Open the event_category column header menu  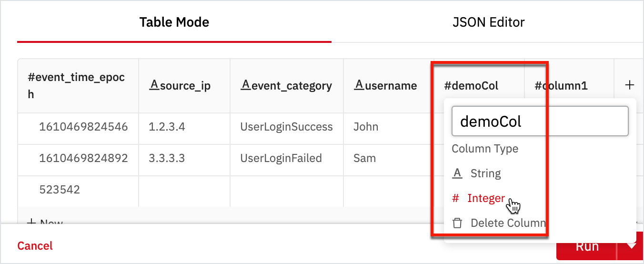click(x=286, y=86)
